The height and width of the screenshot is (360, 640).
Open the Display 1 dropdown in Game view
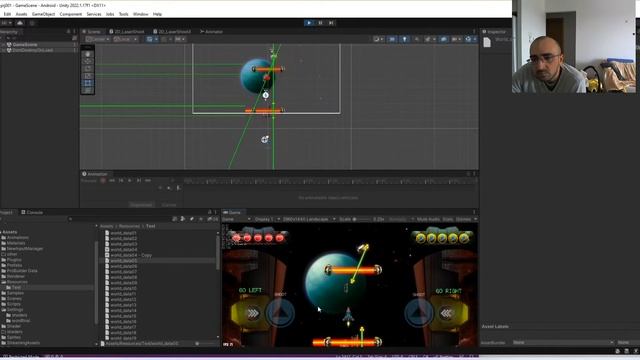click(x=267, y=219)
